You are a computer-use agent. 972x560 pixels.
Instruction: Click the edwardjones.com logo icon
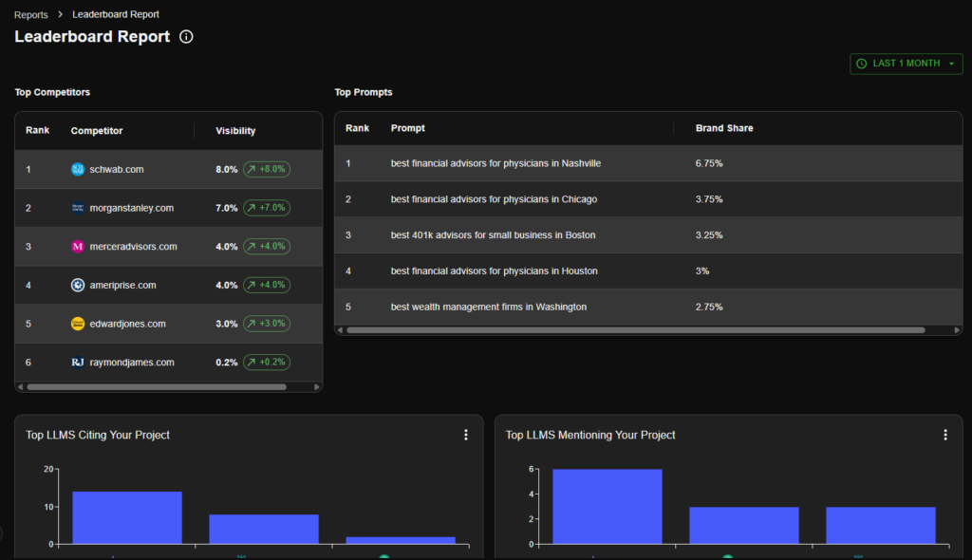tap(78, 324)
